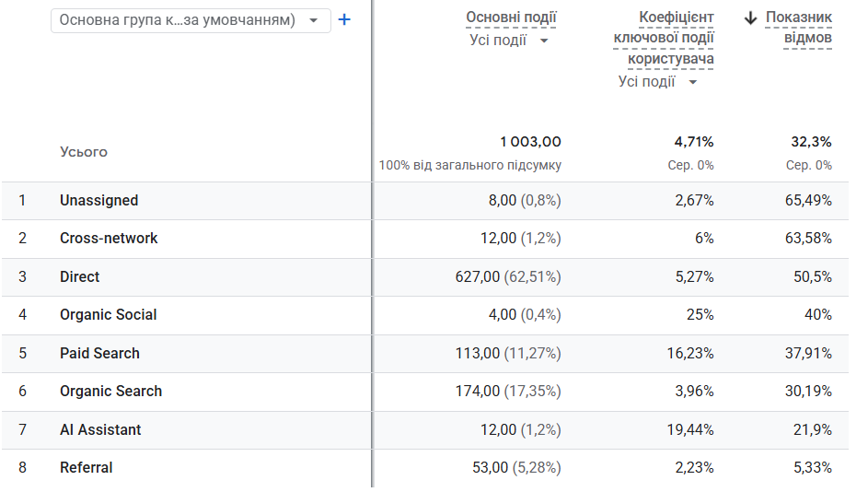The image size is (868, 492).
Task: Click the 'Усього' totals label
Action: tap(84, 152)
